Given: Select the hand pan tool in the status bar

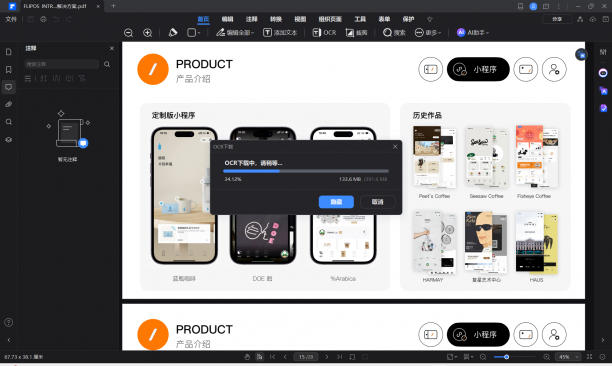Looking at the screenshot, I should 247,357.
